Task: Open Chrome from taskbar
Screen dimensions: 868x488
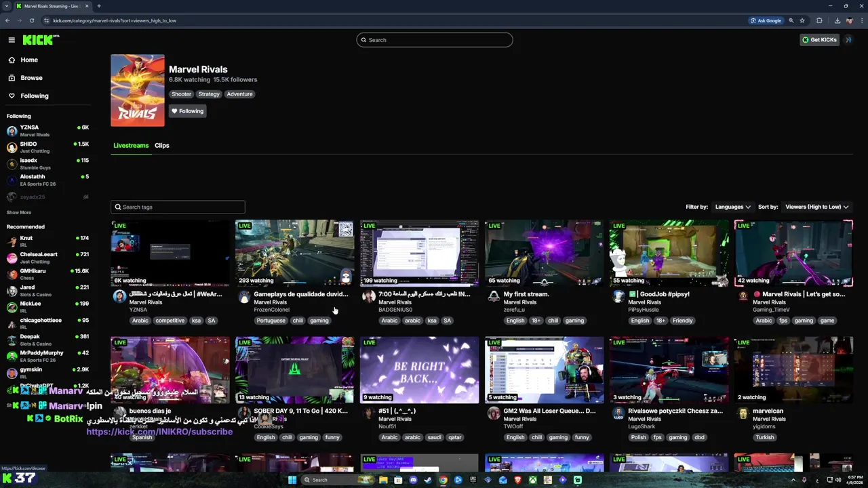Action: (443, 480)
